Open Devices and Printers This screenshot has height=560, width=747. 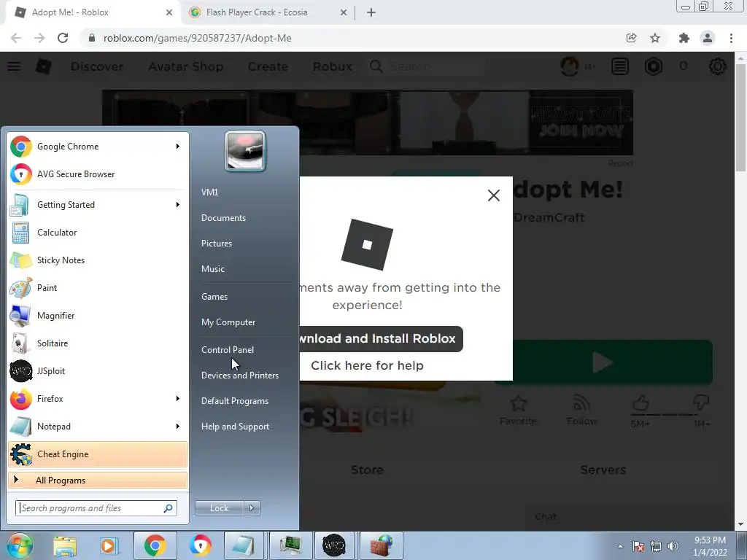[x=239, y=376]
